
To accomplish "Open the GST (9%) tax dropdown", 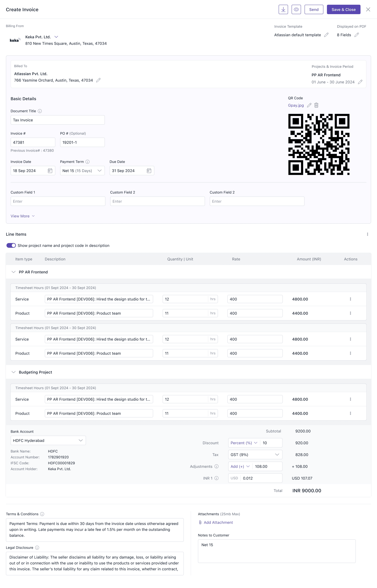I will click(255, 455).
